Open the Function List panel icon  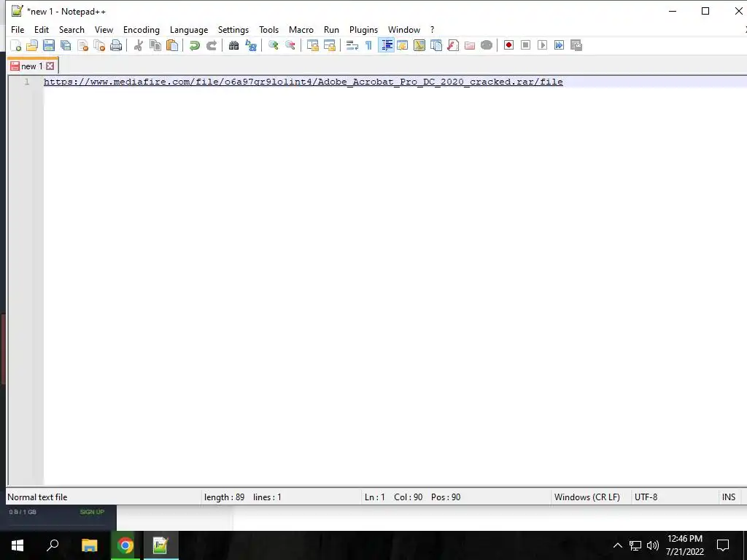[x=453, y=45]
